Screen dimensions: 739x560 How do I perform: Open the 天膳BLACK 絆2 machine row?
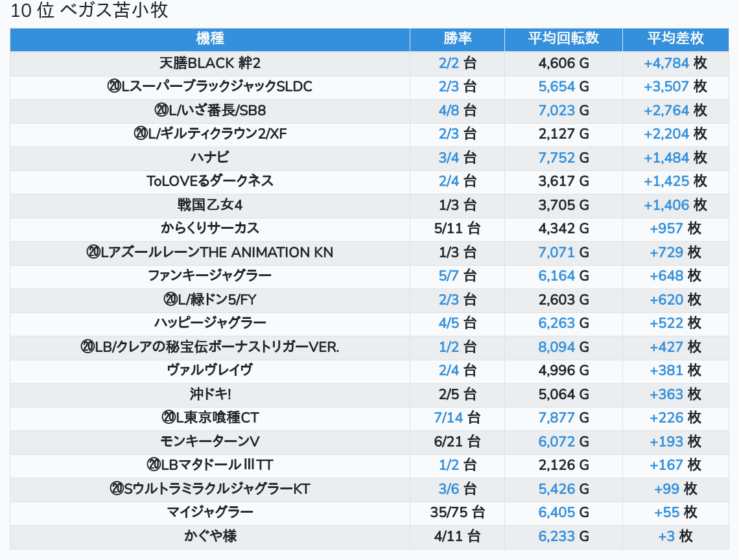[x=209, y=63]
